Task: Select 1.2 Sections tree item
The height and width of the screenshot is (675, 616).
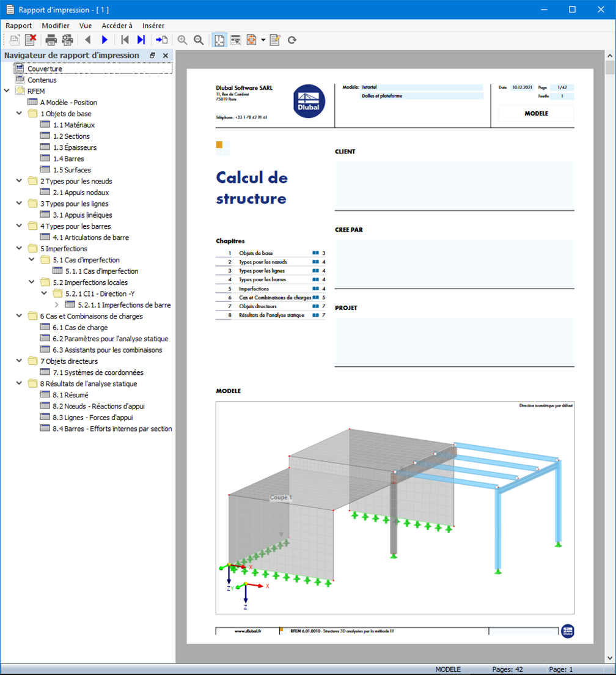Action: [x=71, y=136]
